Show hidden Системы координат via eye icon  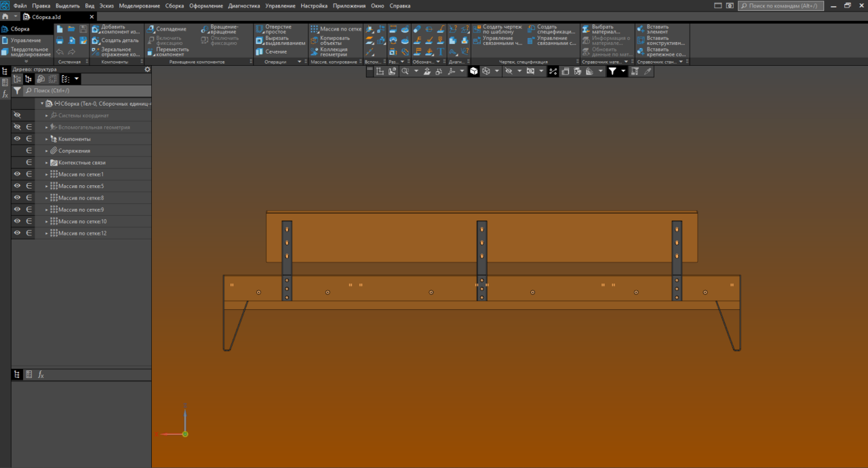click(17, 115)
